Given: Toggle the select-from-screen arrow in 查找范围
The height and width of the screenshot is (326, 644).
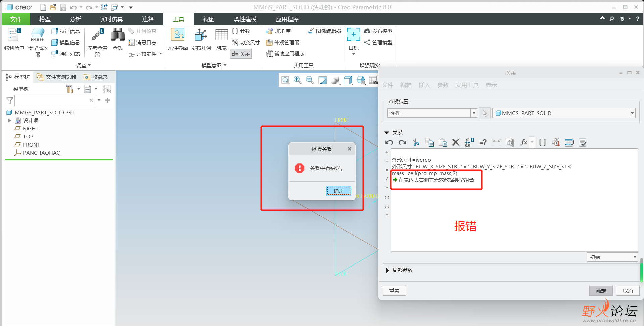Looking at the screenshot, I should pos(485,113).
